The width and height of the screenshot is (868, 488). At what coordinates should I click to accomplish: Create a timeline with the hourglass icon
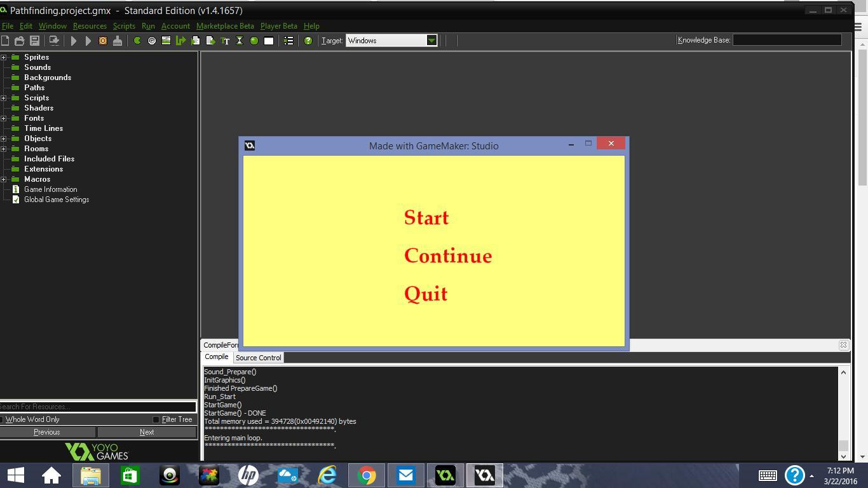(x=240, y=41)
